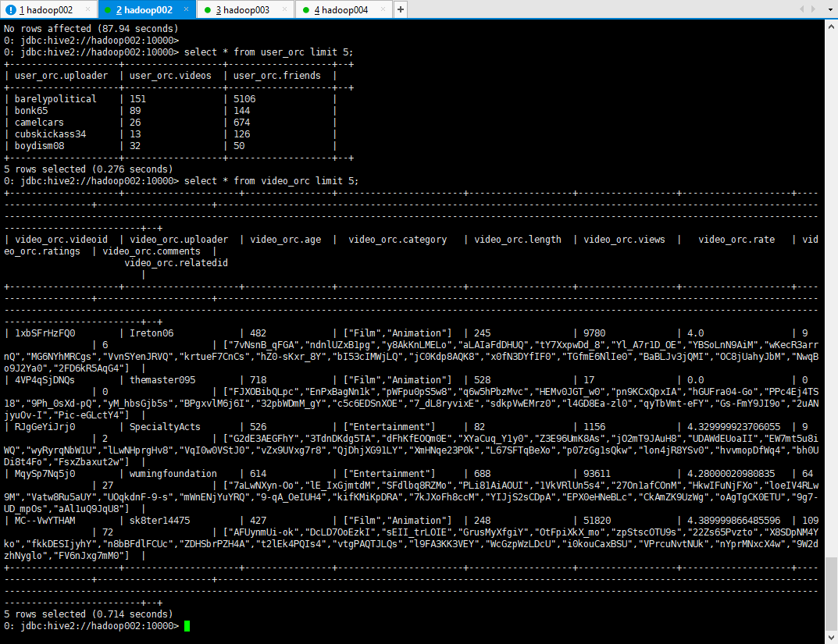Click the views value 93611

coord(597,474)
